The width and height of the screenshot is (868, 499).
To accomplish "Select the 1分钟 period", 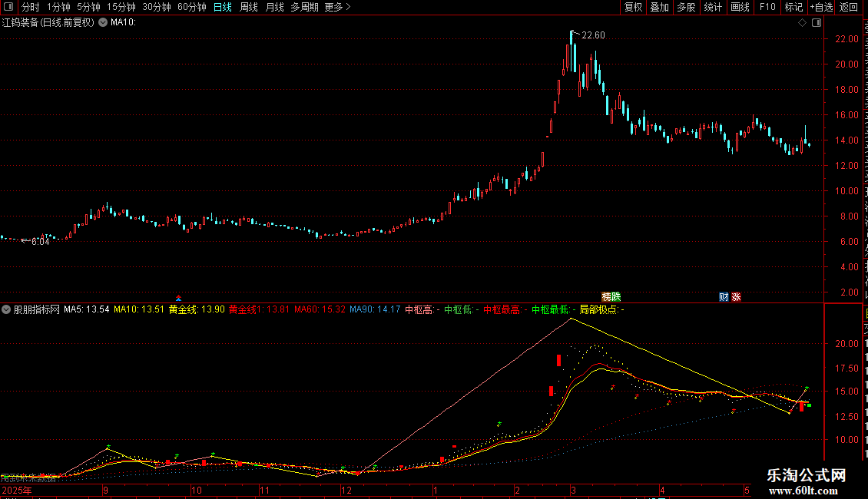I will click(x=58, y=7).
